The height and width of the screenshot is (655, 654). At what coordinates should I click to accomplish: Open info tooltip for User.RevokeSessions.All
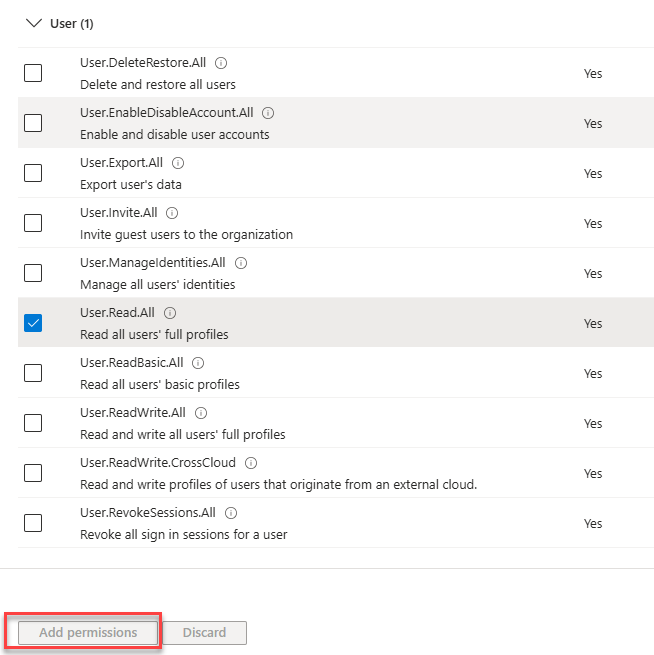[231, 513]
